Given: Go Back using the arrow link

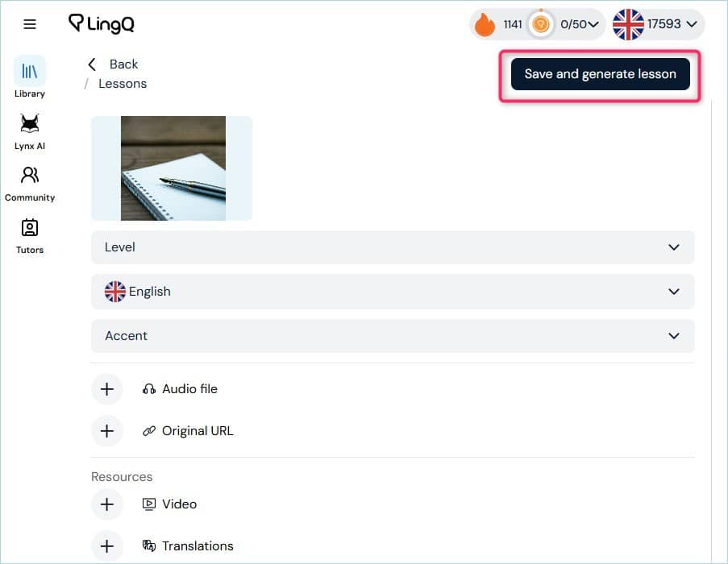Looking at the screenshot, I should (x=113, y=64).
